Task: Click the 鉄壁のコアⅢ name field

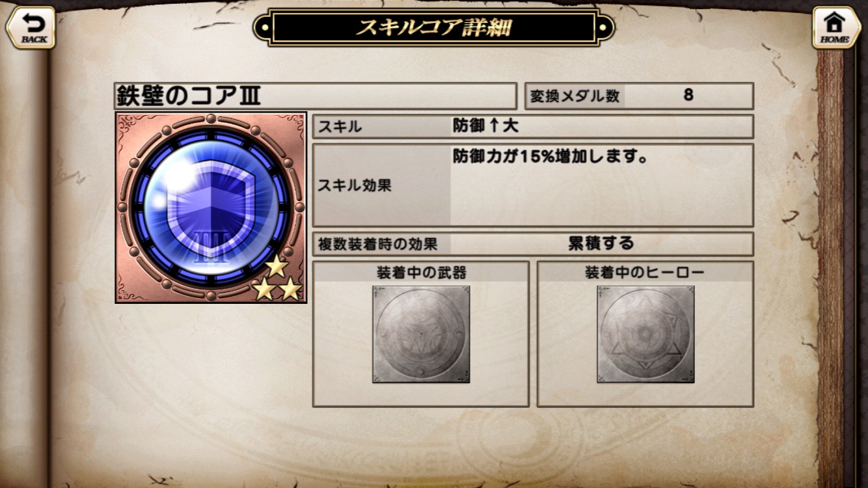Action: tap(315, 96)
